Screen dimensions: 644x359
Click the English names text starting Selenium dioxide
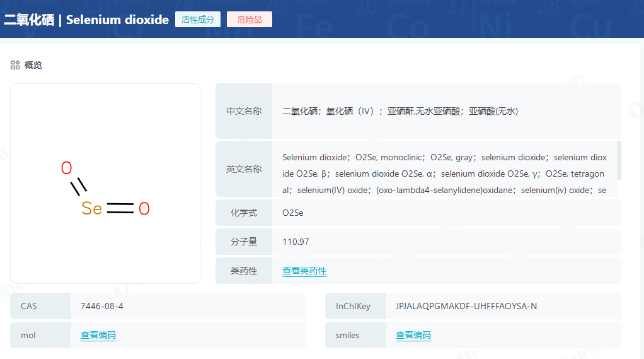coord(444,174)
